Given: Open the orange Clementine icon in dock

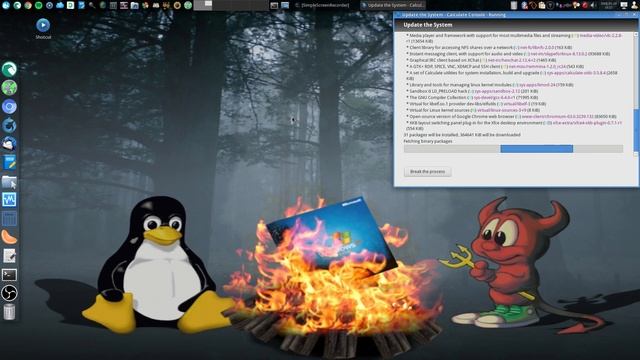Looking at the screenshot, I should (9, 237).
